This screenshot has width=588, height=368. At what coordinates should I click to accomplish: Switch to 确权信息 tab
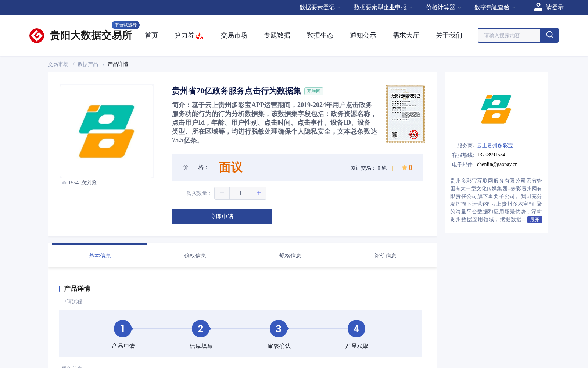195,256
